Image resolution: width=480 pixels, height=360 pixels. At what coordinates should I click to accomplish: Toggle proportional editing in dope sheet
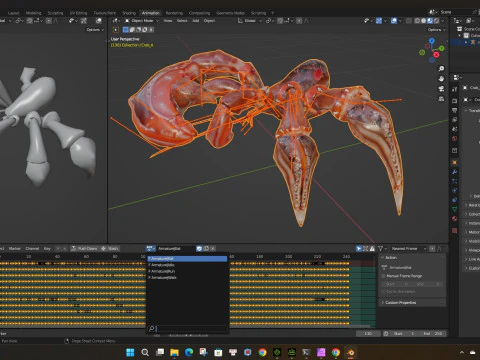pos(432,249)
